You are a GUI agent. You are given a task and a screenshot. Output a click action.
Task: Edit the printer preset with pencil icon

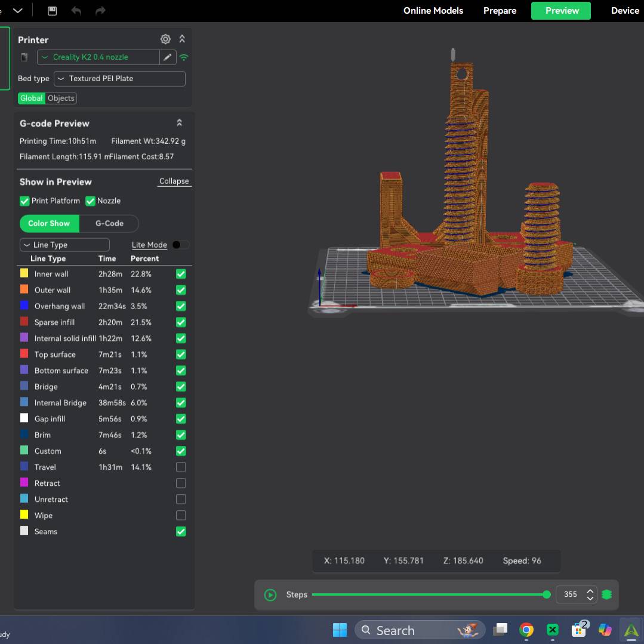[x=168, y=57]
